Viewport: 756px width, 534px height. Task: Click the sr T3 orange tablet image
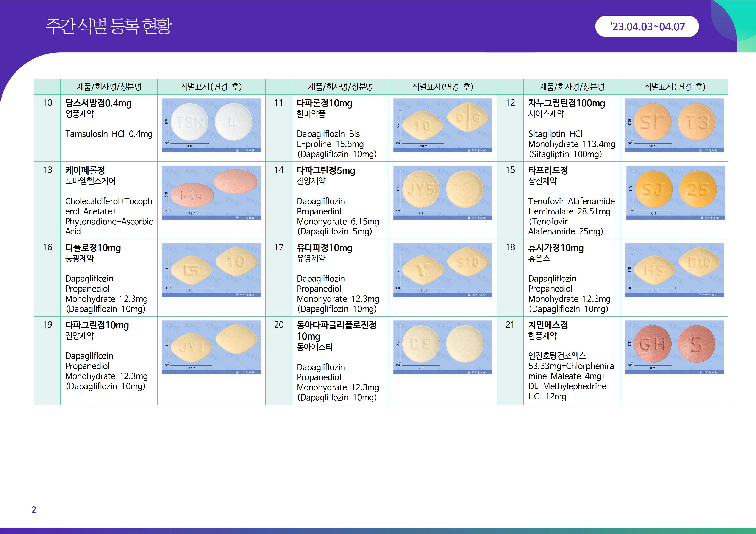coord(674,125)
